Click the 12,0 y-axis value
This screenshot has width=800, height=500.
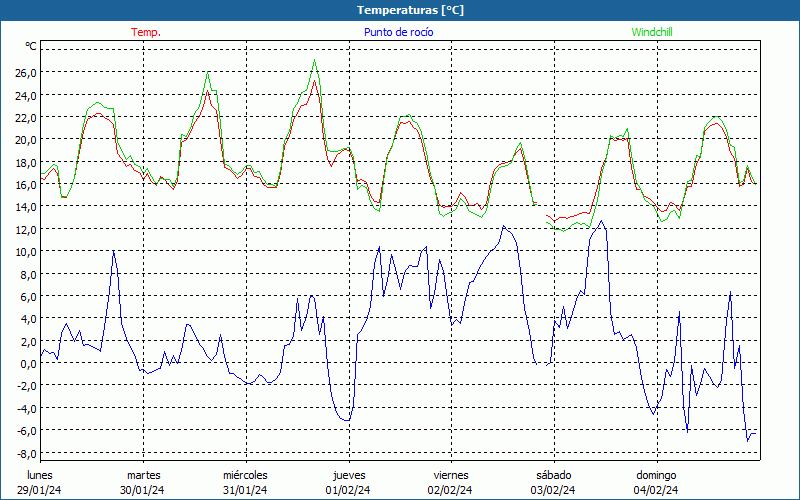[x=26, y=229]
